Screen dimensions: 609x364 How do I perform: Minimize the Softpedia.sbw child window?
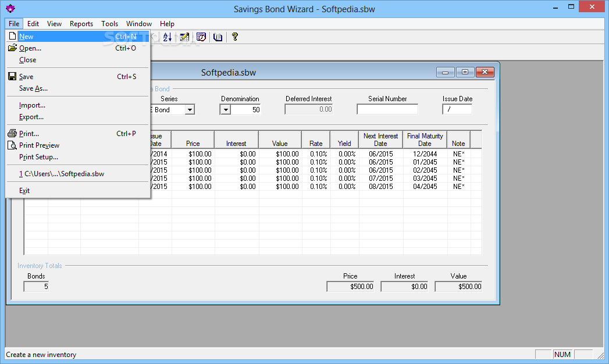click(446, 72)
